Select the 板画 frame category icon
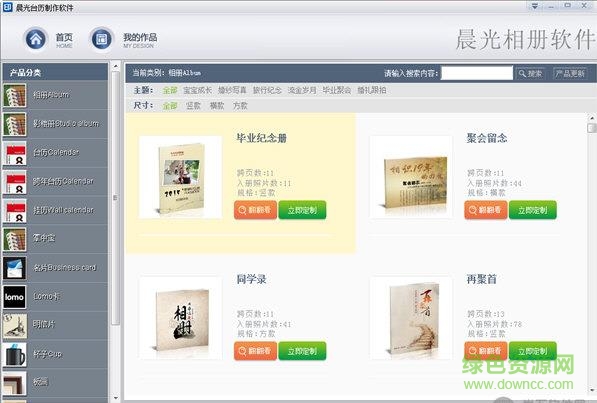Screen dimensions: 597x403 pos(15,383)
